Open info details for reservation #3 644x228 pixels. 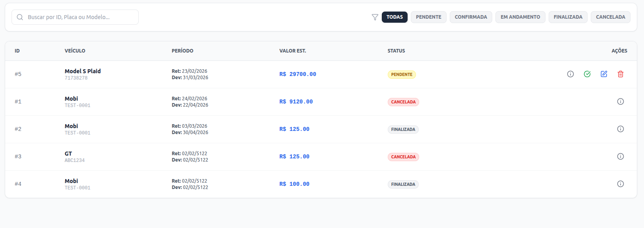click(x=621, y=156)
